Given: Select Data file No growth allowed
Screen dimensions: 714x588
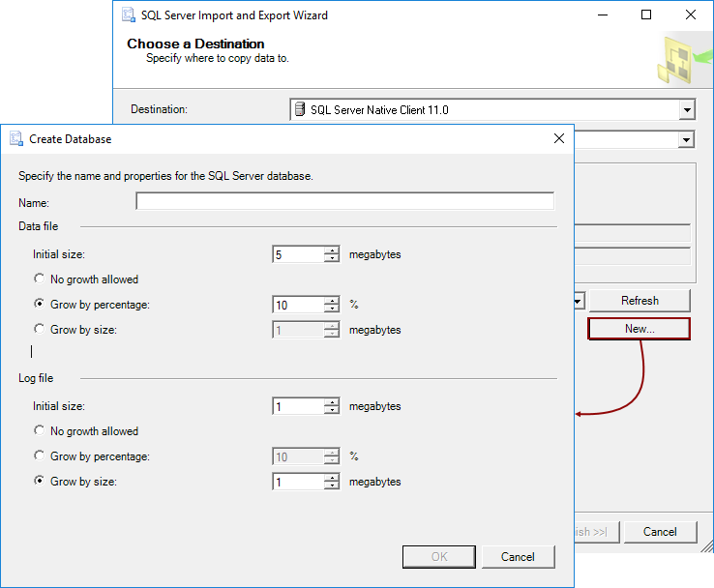Looking at the screenshot, I should click(x=40, y=279).
